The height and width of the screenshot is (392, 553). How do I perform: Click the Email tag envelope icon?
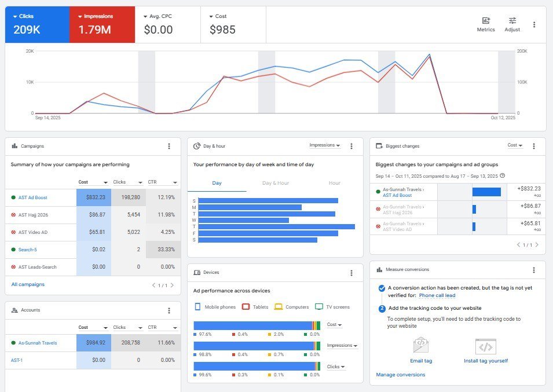[x=421, y=346]
